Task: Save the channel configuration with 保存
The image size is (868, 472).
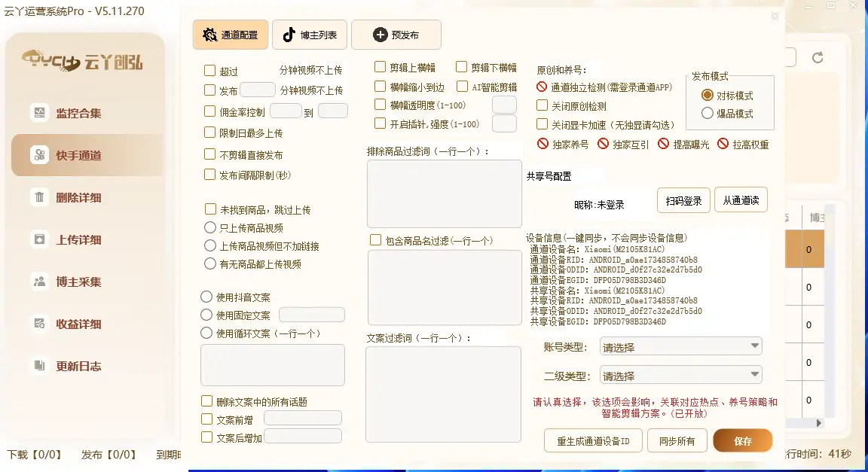Action: click(742, 441)
